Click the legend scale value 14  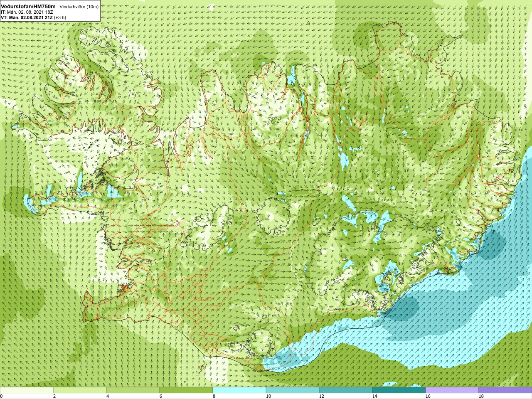pos(375,396)
